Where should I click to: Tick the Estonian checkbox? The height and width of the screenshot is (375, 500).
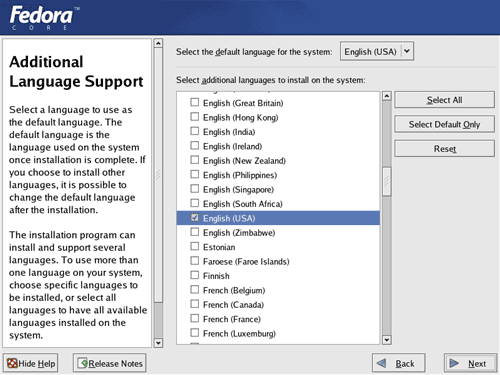tap(194, 246)
